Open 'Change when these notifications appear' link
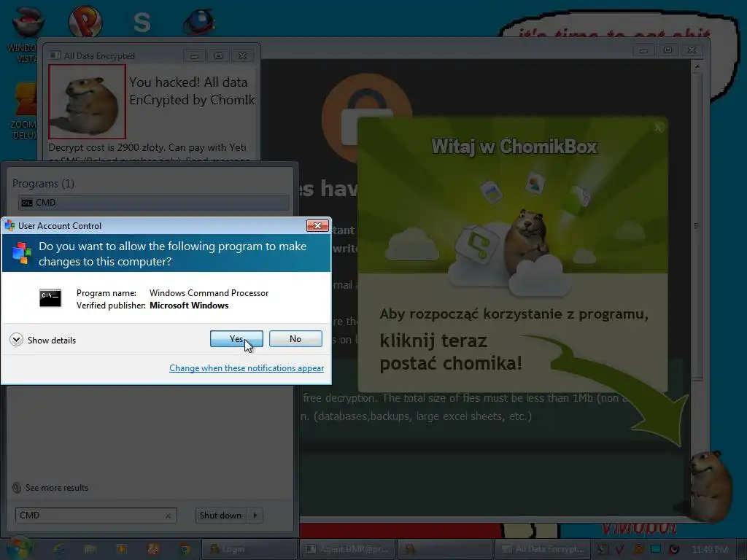 [x=247, y=368]
